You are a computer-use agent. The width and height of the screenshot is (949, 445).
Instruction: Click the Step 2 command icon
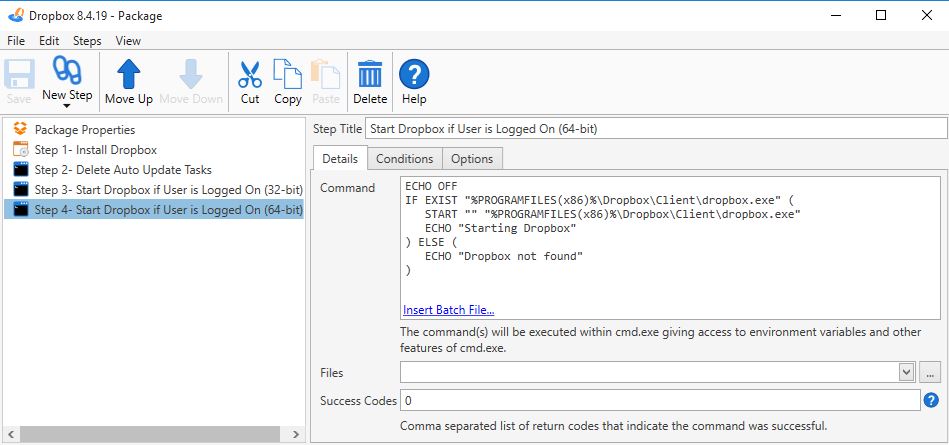click(21, 170)
